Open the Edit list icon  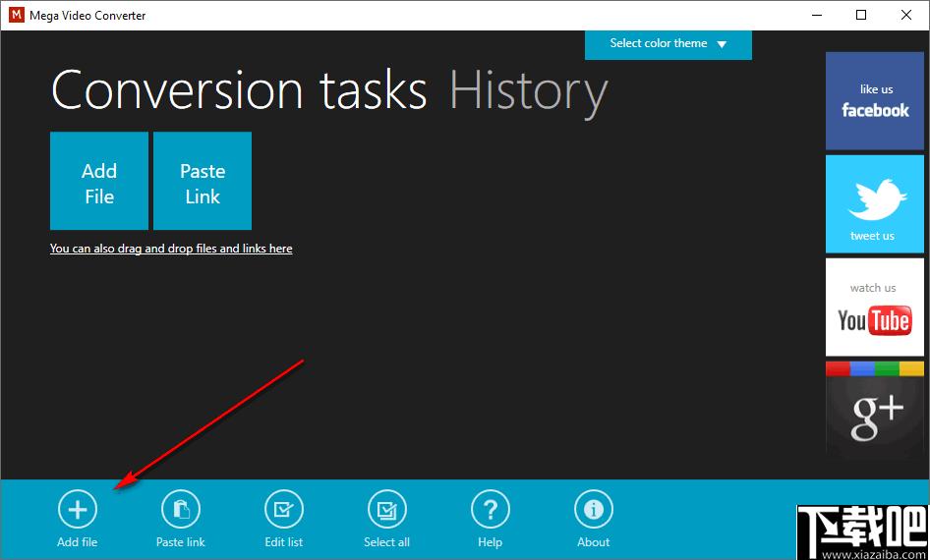284,509
